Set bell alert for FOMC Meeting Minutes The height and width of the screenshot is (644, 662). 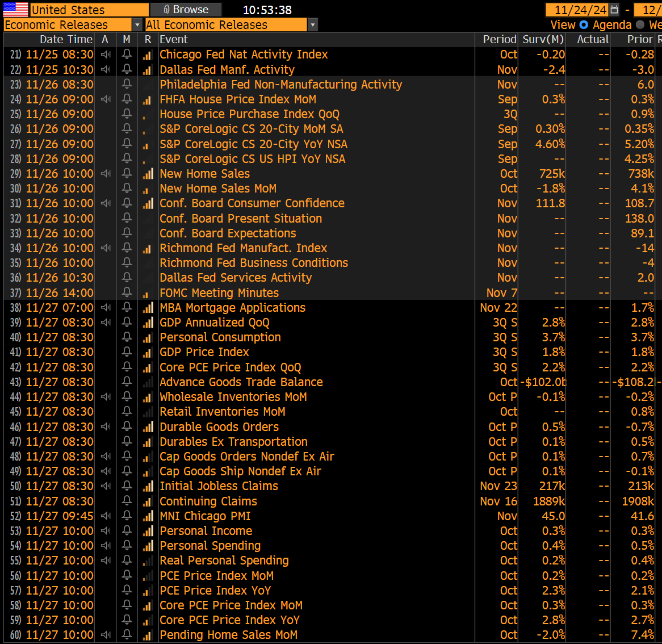(x=127, y=292)
